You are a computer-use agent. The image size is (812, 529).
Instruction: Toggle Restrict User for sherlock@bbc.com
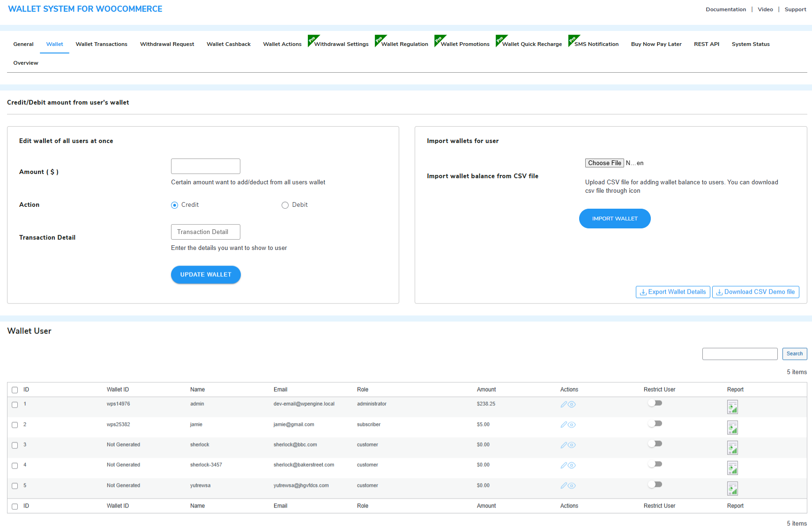[x=655, y=444]
